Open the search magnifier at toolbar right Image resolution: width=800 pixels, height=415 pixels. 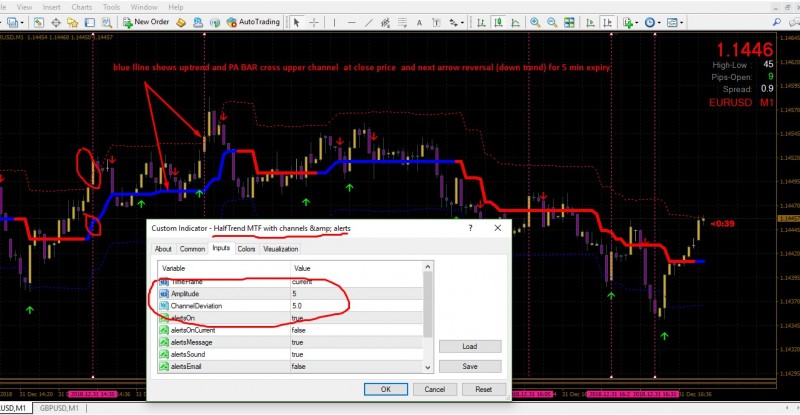pos(777,22)
